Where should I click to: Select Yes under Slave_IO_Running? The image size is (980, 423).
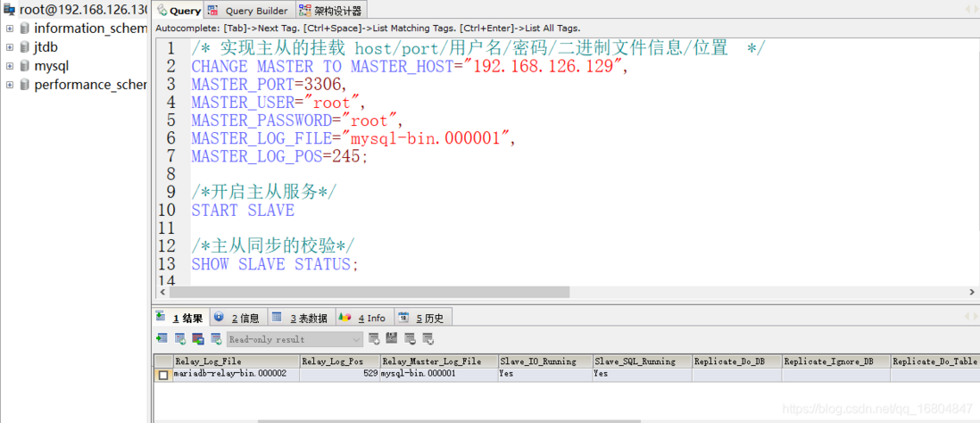pos(545,374)
